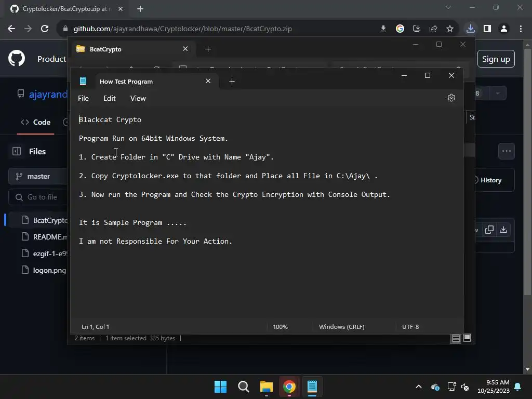Switch to Chrome from taskbar
This screenshot has height=399, width=532.
[289, 387]
